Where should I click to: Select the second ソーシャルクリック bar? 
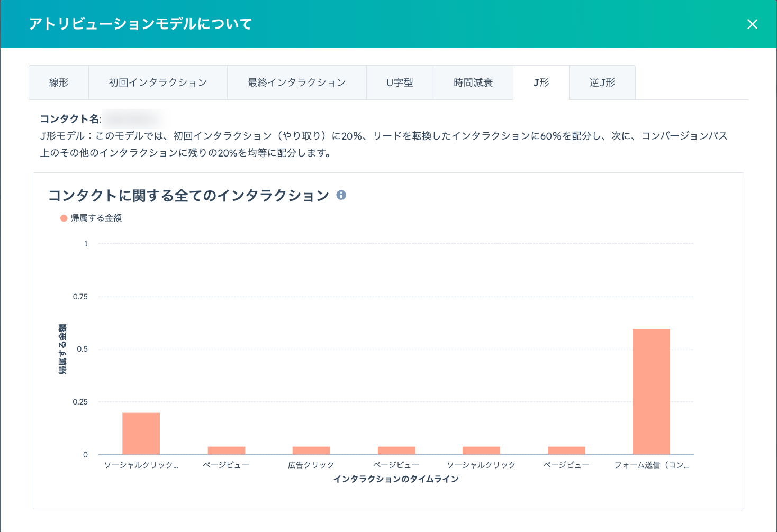(481, 451)
